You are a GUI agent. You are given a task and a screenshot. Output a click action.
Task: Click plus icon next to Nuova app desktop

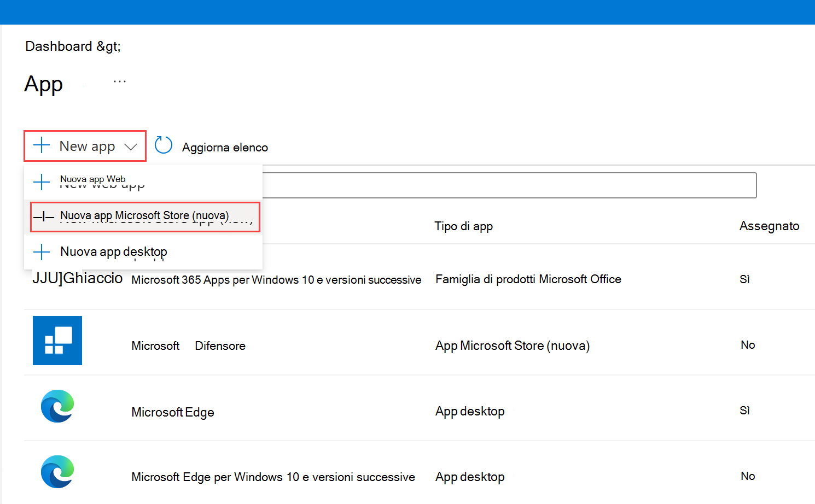click(x=42, y=252)
